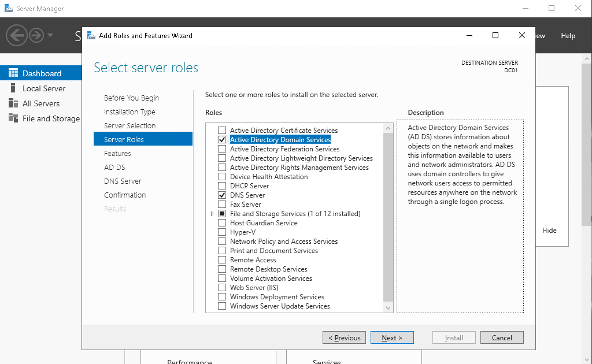Click the Next button

[x=392, y=337]
